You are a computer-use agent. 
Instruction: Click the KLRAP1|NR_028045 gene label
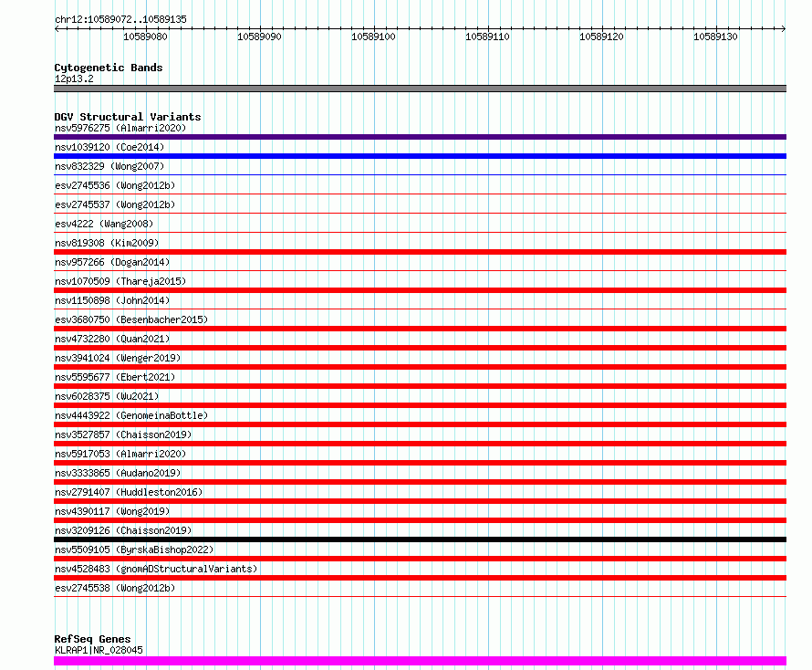pyautogui.click(x=99, y=650)
